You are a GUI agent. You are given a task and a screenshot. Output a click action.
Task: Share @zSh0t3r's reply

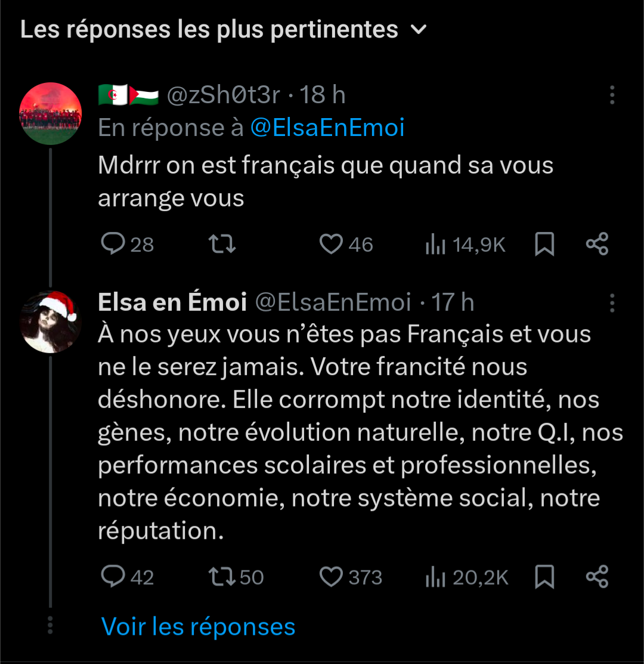[597, 244]
